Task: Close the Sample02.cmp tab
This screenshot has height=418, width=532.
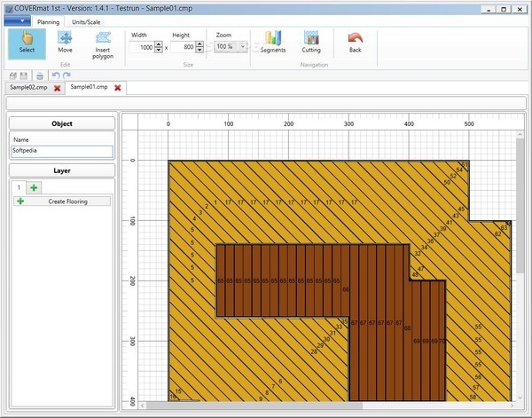Action: 58,88
